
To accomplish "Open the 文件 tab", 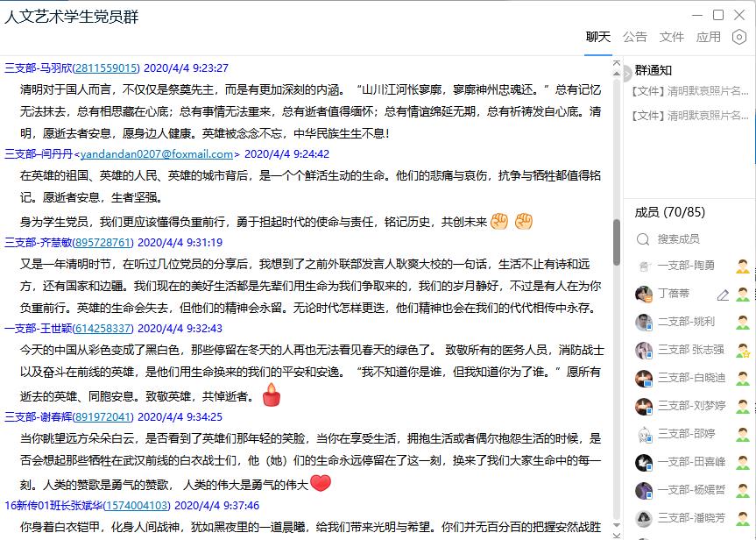I will click(672, 37).
